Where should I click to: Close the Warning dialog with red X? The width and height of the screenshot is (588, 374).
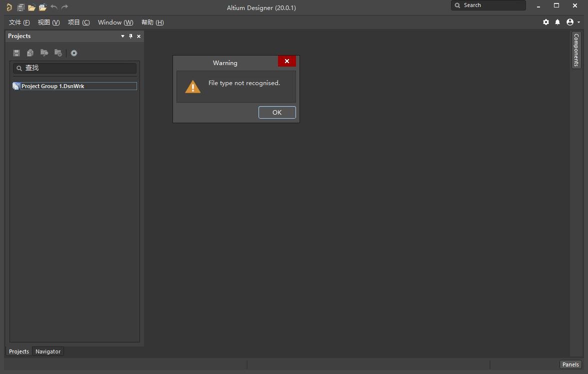click(x=287, y=61)
